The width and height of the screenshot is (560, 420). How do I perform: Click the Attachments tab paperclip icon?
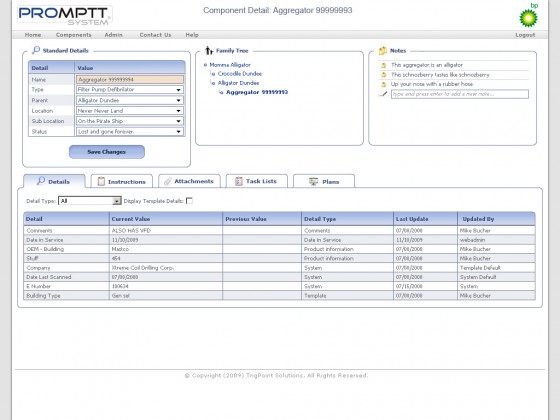coord(168,181)
